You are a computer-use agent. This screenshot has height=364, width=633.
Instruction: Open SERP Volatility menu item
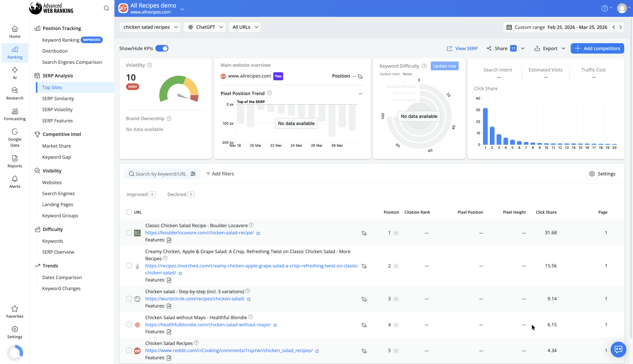pos(57,110)
